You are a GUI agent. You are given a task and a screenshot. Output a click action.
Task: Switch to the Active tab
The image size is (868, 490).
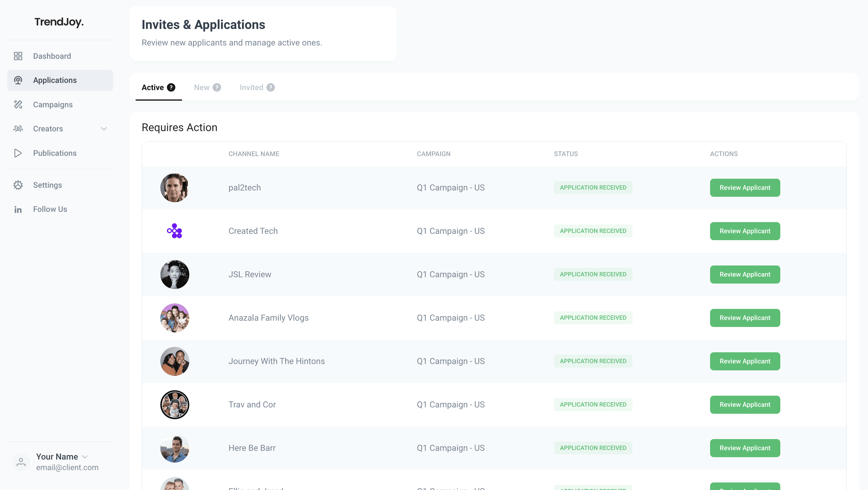coord(158,88)
